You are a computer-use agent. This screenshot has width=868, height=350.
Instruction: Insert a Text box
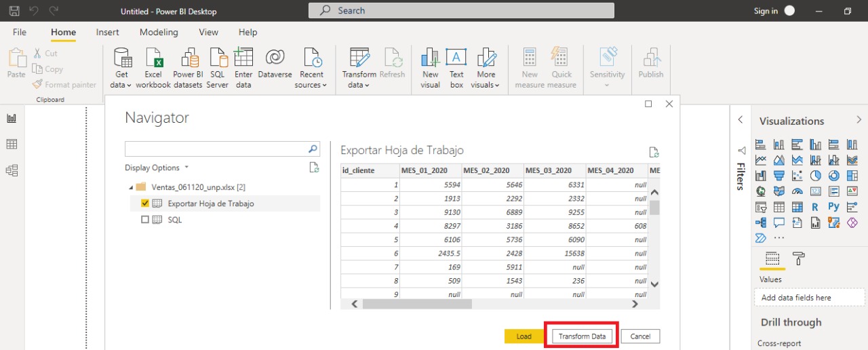click(x=456, y=69)
